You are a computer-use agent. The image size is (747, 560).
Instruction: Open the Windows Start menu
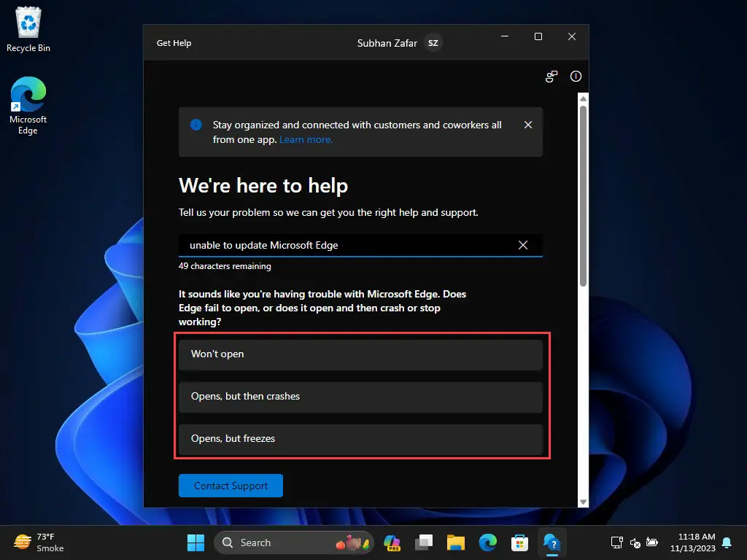pos(196,542)
